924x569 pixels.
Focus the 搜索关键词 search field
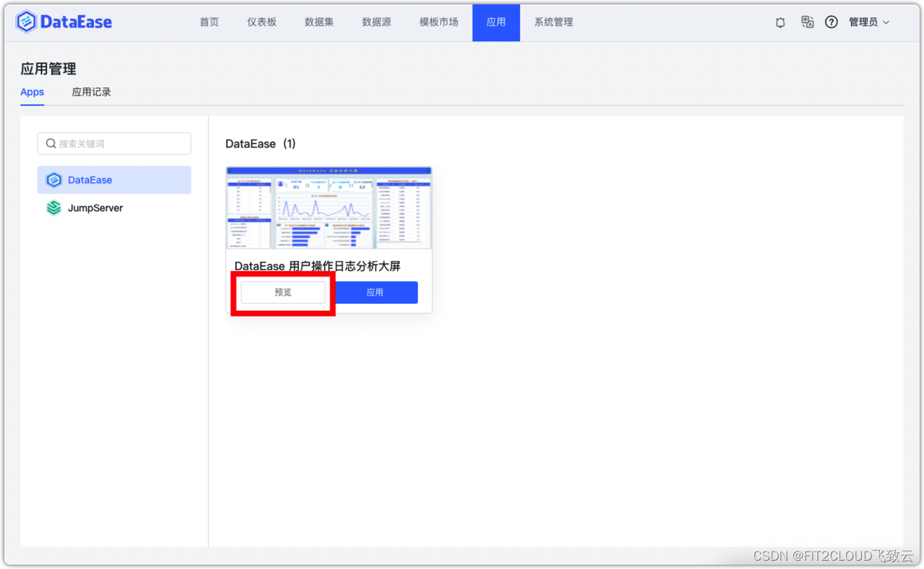(114, 143)
